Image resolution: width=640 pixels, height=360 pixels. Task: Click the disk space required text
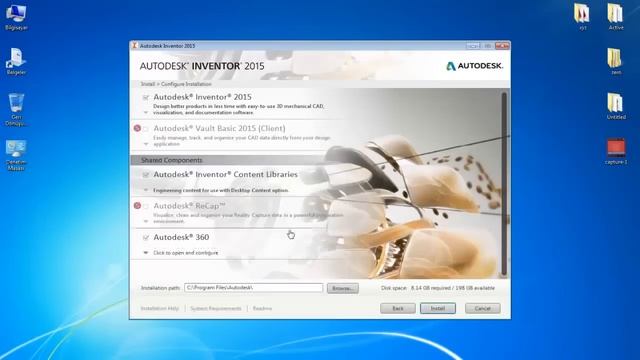point(438,288)
